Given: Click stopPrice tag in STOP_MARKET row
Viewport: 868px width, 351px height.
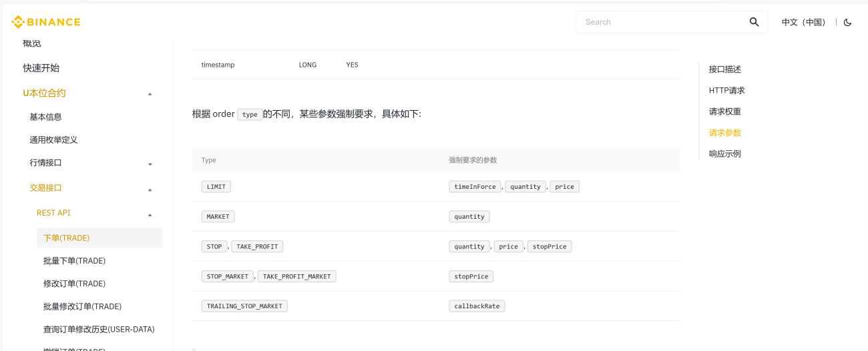Looking at the screenshot, I should [471, 276].
